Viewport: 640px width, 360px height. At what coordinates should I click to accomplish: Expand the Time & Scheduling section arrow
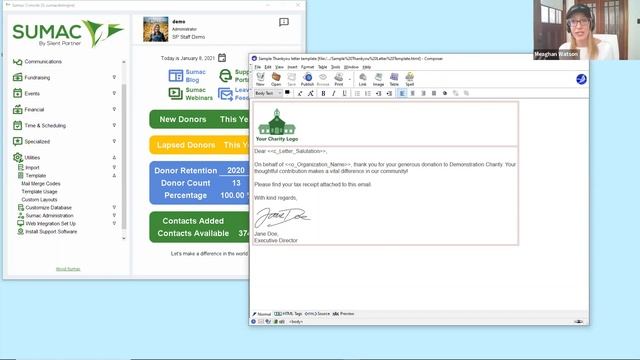pyautogui.click(x=114, y=125)
